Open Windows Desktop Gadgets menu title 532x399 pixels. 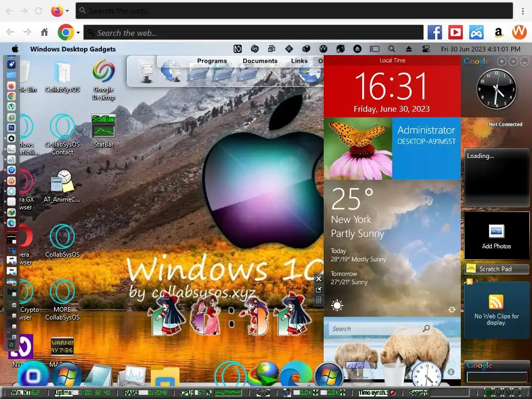tap(73, 49)
